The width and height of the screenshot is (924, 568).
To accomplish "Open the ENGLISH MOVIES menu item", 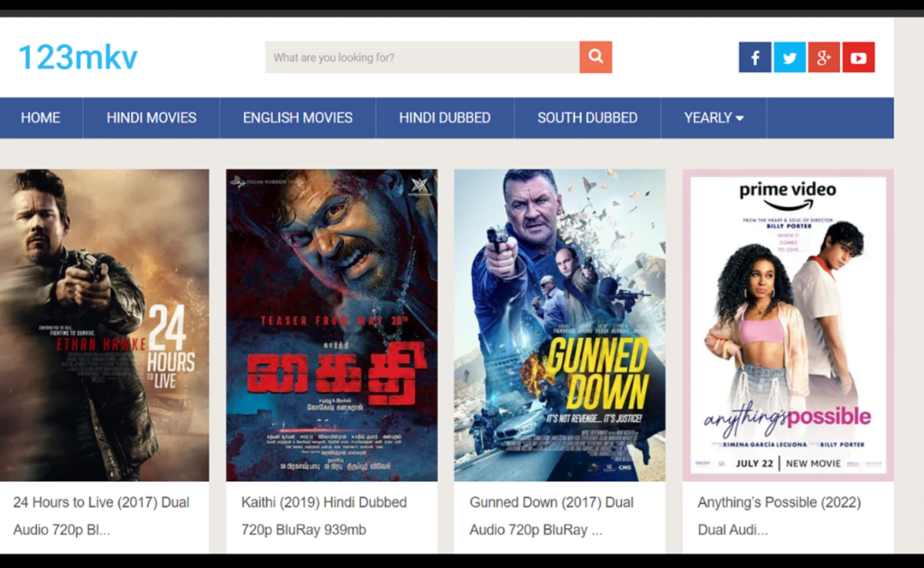I will [298, 118].
